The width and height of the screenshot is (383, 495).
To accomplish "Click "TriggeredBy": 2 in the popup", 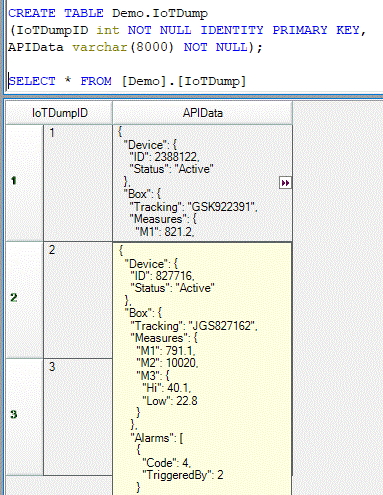I will pyautogui.click(x=183, y=475).
